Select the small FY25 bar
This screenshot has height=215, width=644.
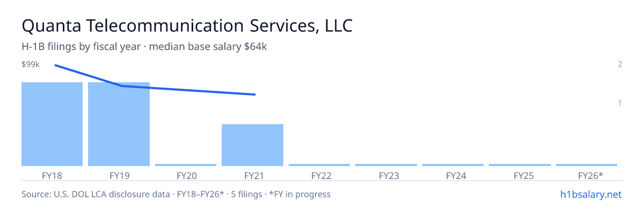(519, 165)
